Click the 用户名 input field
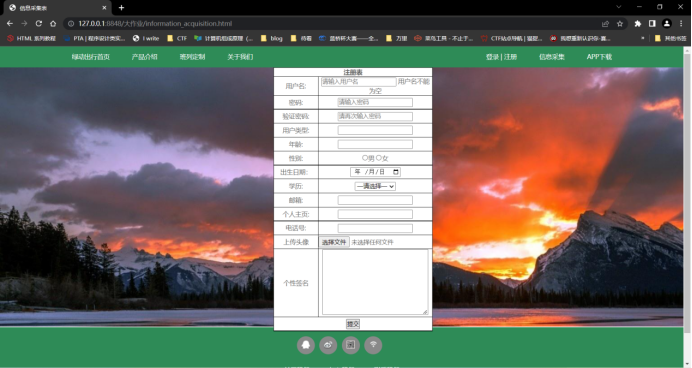Screen dimensions: 692x368 click(358, 82)
